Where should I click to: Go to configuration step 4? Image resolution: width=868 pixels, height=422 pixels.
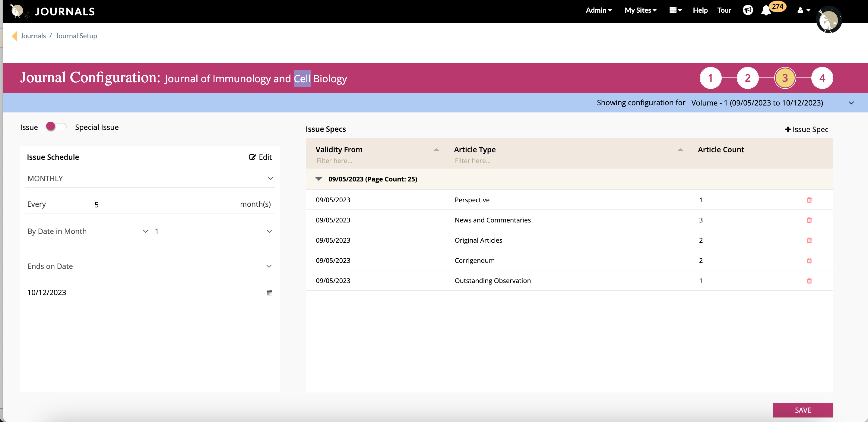click(x=822, y=78)
